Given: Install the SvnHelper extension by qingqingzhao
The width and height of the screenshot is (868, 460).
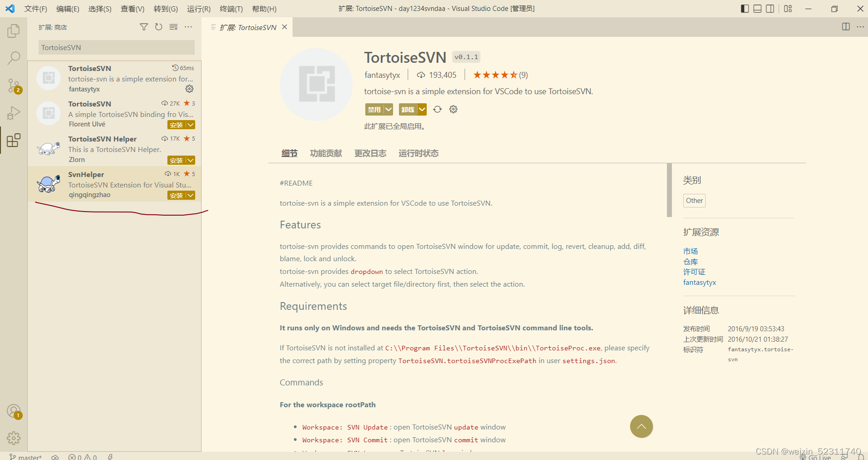Looking at the screenshot, I should [177, 195].
